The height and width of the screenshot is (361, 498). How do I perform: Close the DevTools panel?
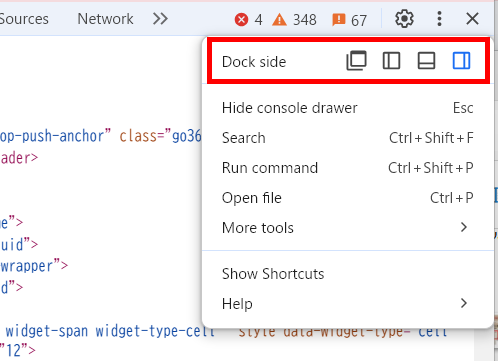472,19
